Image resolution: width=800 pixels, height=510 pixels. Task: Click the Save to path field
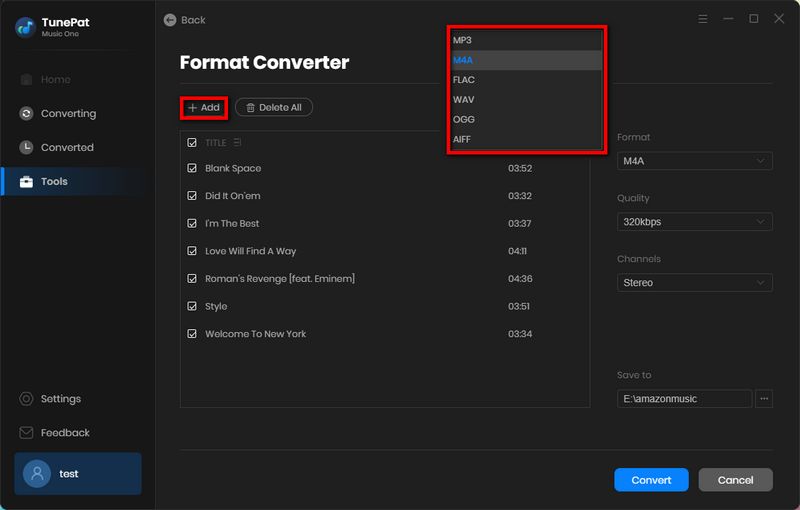pos(684,399)
